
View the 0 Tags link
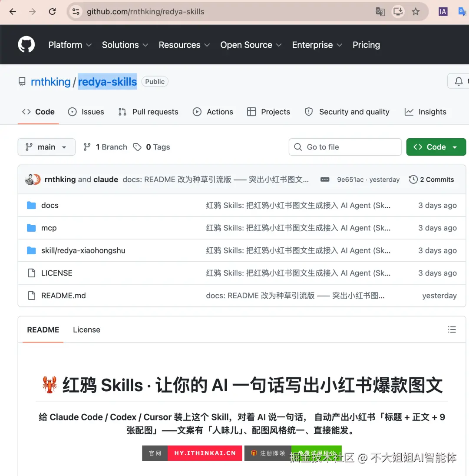click(152, 147)
